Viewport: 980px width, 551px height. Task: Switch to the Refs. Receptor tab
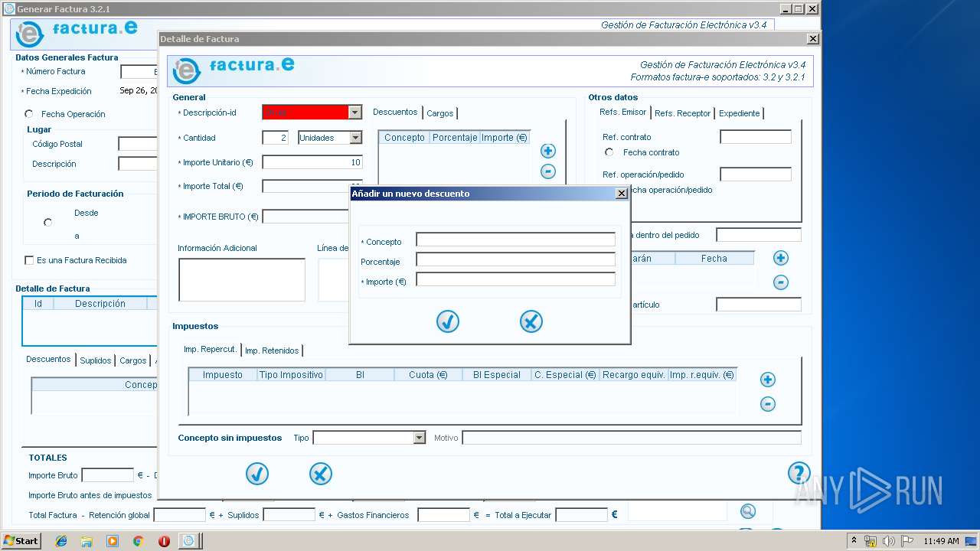[683, 113]
